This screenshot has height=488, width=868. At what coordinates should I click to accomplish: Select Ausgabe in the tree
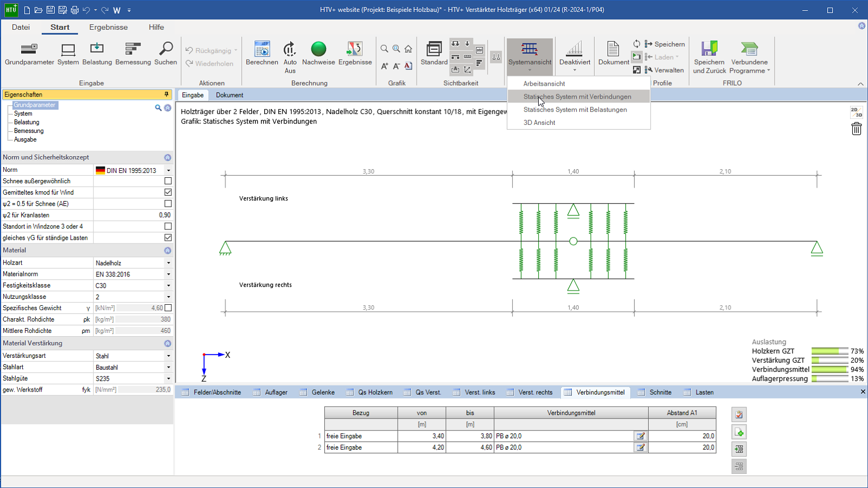point(25,139)
